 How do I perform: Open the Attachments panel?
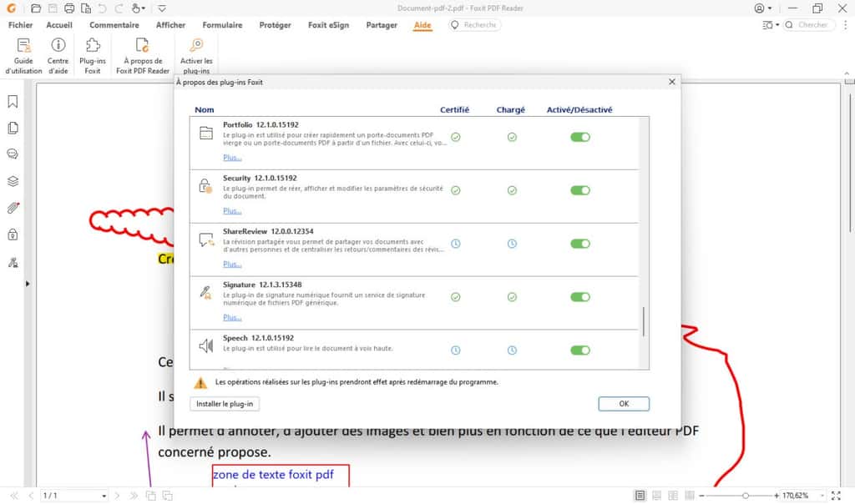pyautogui.click(x=12, y=208)
